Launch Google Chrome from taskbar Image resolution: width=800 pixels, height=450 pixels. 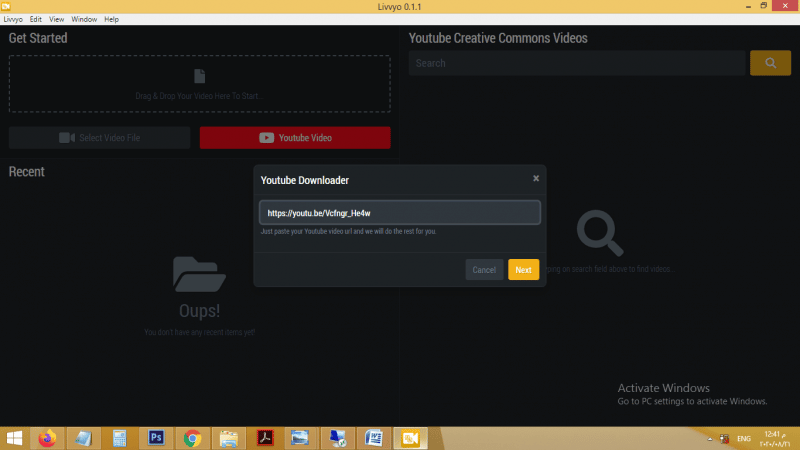point(192,438)
